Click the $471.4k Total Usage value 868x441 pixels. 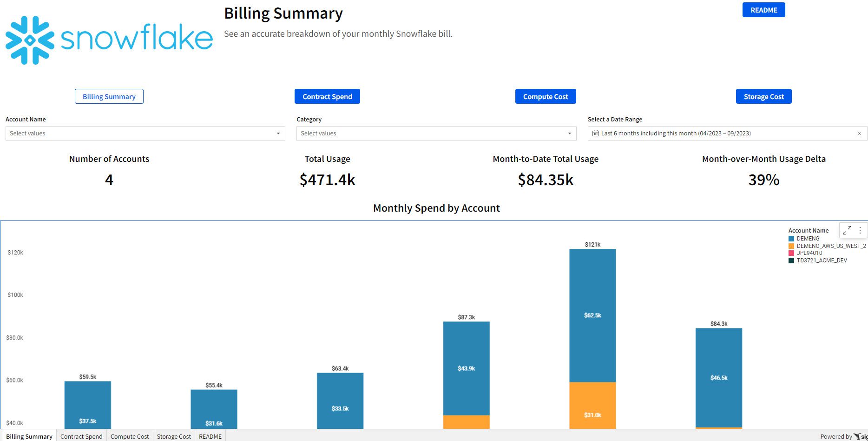[327, 180]
